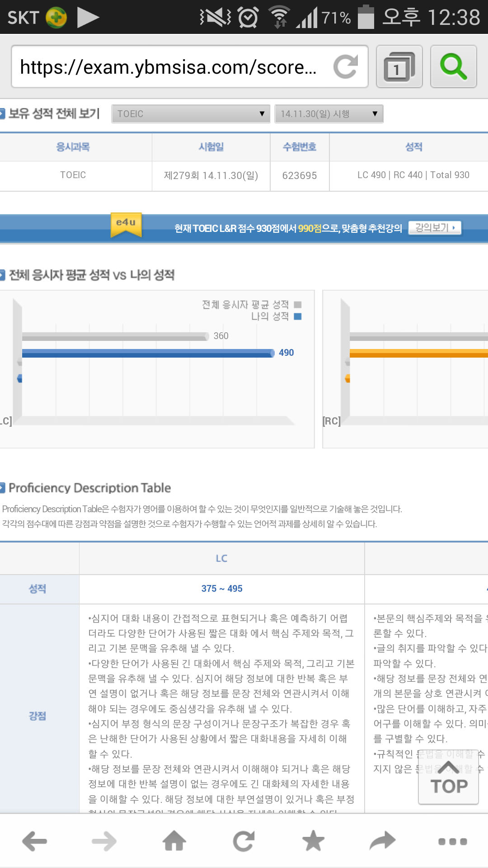The width and height of the screenshot is (488, 868).
Task: Share the page with the share arrow
Action: click(383, 841)
